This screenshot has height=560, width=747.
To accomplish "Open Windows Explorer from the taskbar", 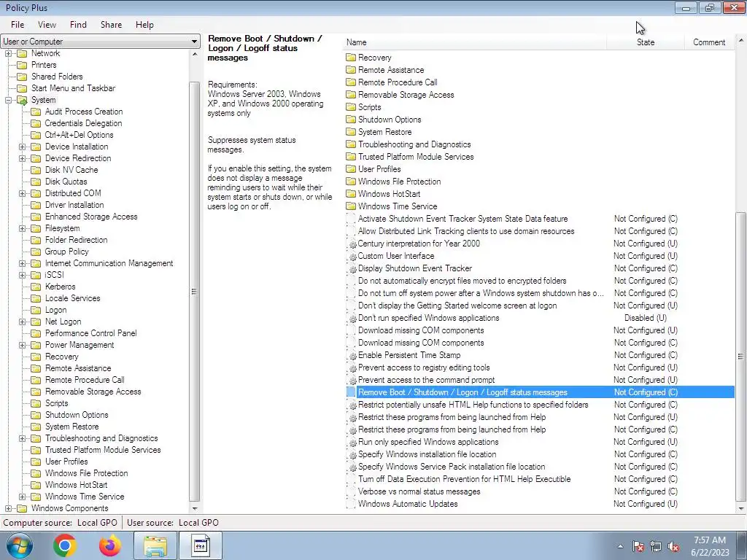I will click(x=155, y=545).
